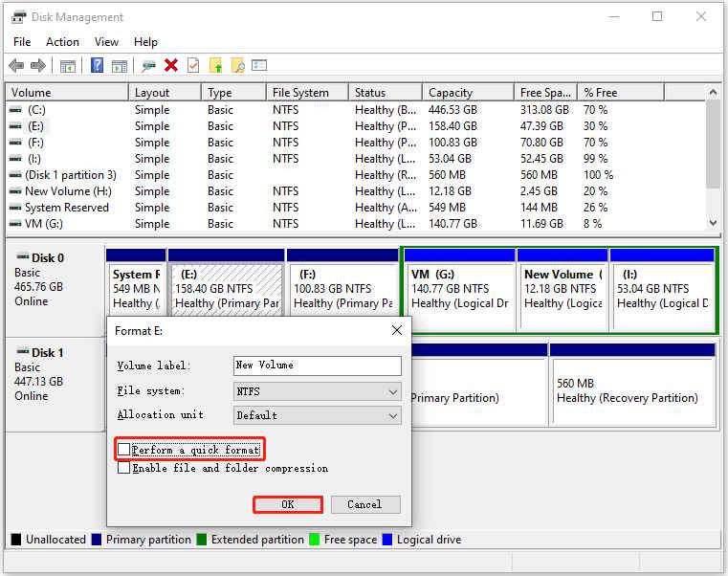Cancel the Format E: dialog
The height and width of the screenshot is (576, 728).
click(x=364, y=504)
